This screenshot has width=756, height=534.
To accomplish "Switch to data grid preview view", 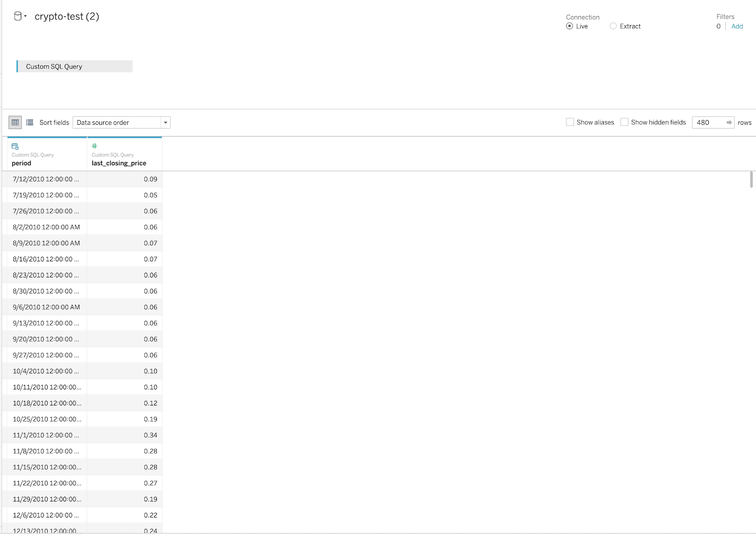I will (15, 122).
